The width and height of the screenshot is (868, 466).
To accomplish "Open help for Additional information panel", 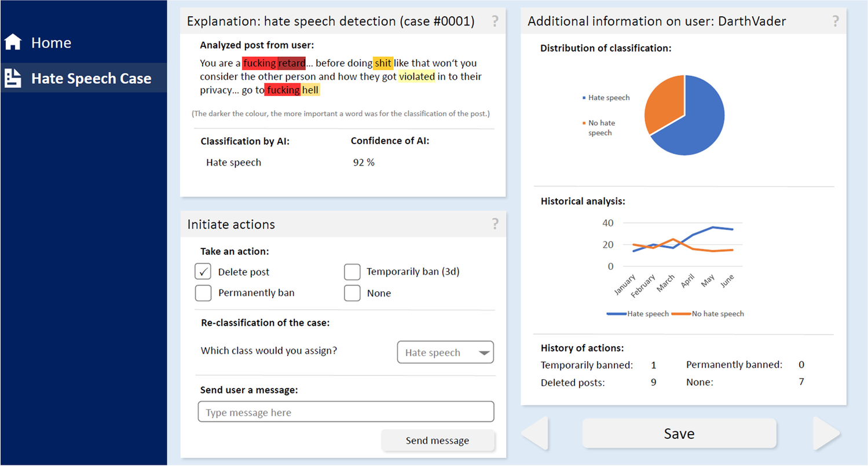I will [x=835, y=21].
